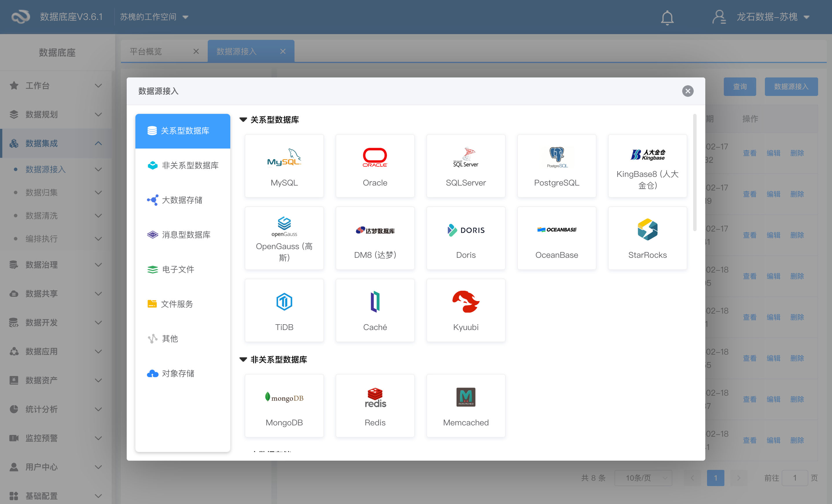Collapse the 非关系型数据库 section triangle
The image size is (832, 504).
[243, 360]
